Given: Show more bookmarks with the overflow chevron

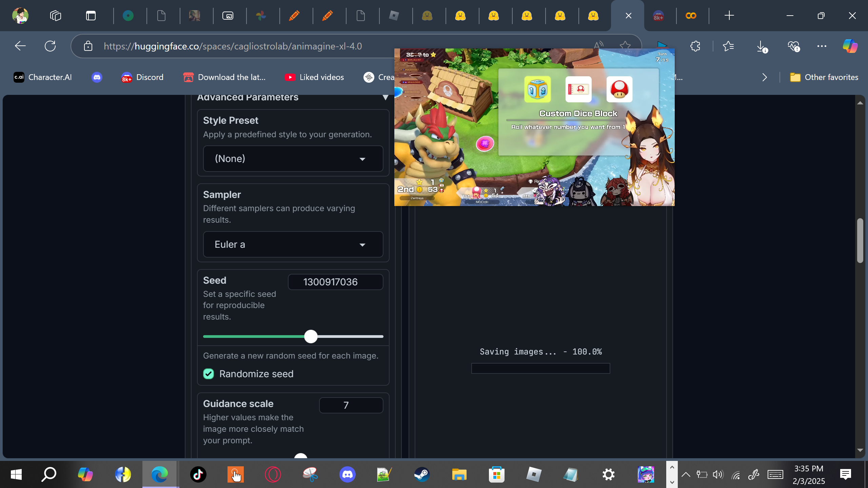Looking at the screenshot, I should (x=765, y=77).
